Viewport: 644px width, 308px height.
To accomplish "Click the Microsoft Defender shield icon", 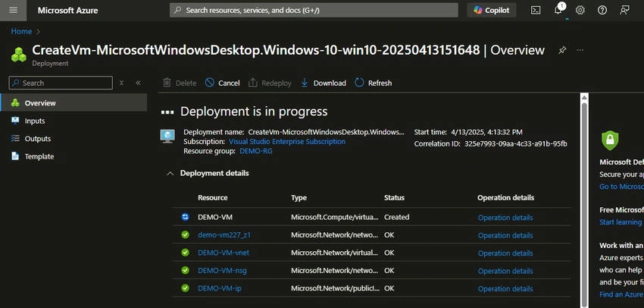I will pos(610,140).
